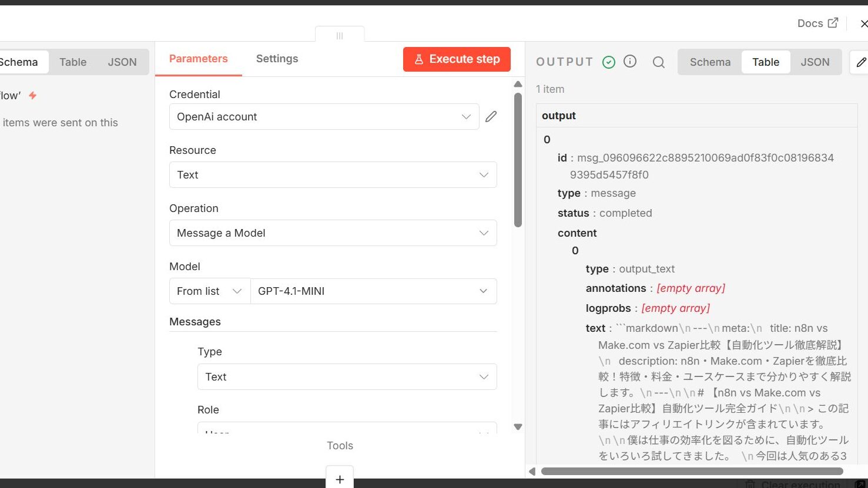Switch output view to Schema
Viewport: 868px width, 488px height.
pos(710,62)
